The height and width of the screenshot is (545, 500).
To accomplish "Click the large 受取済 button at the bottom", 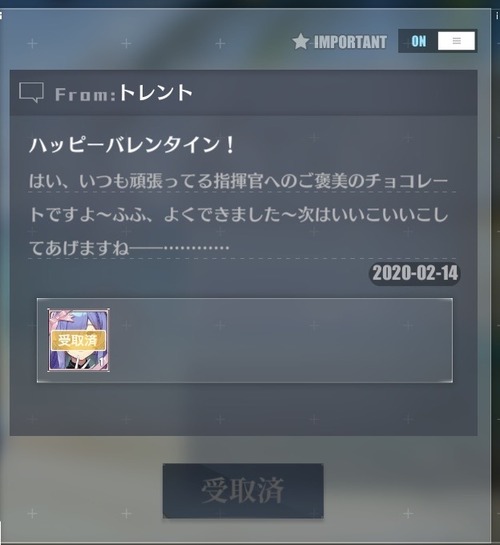I will [x=243, y=491].
